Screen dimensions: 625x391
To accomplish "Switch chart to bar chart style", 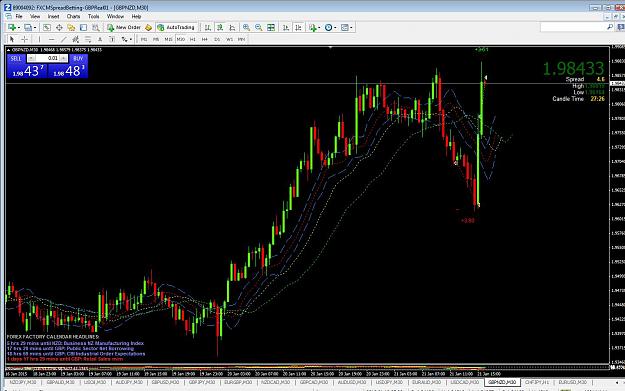I will point(208,28).
